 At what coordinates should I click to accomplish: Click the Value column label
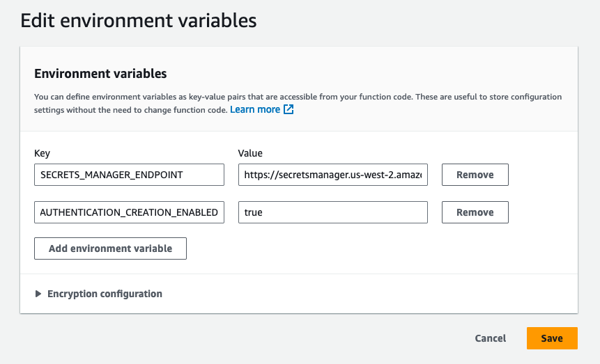(250, 153)
